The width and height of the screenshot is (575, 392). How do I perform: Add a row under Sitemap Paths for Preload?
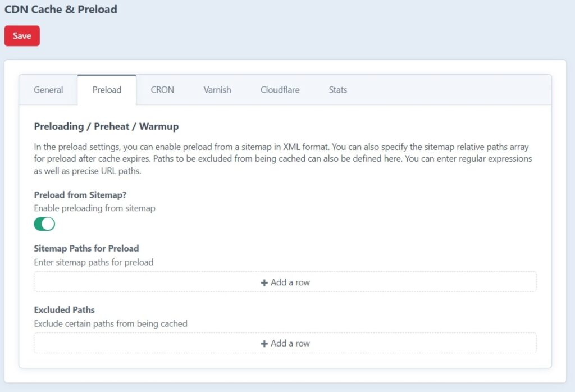[x=285, y=282]
